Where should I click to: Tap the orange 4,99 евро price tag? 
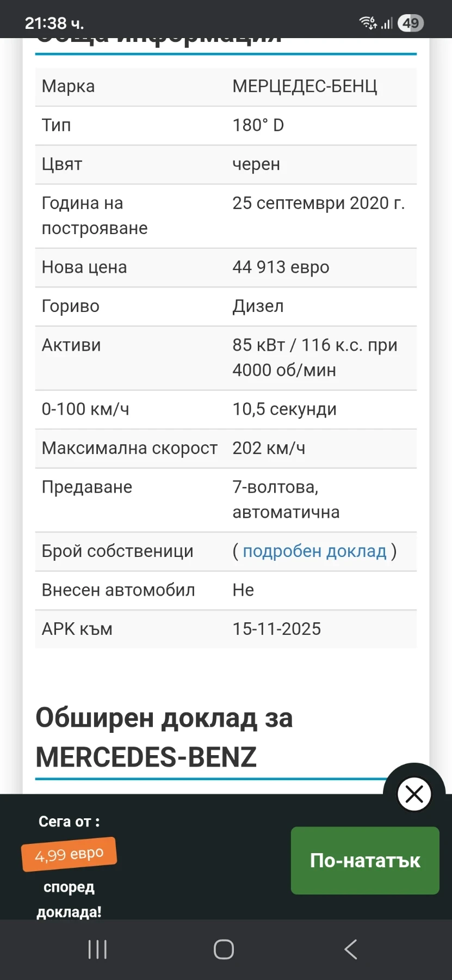tap(69, 854)
